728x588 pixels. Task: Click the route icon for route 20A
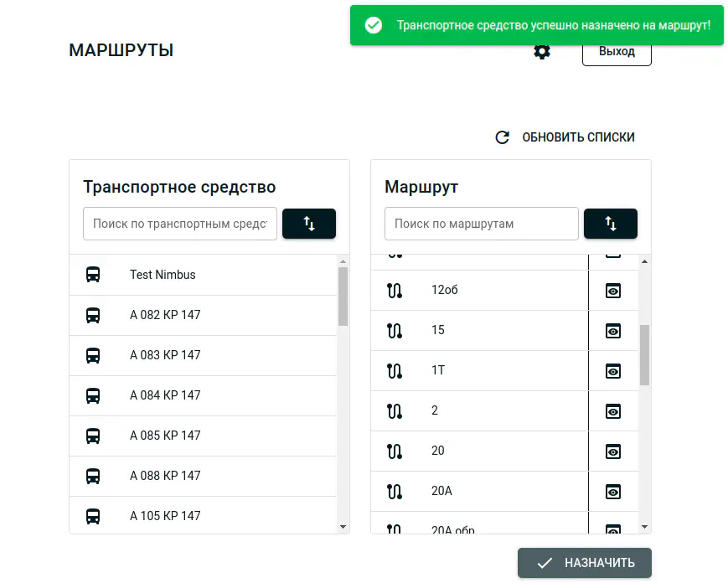[395, 492]
